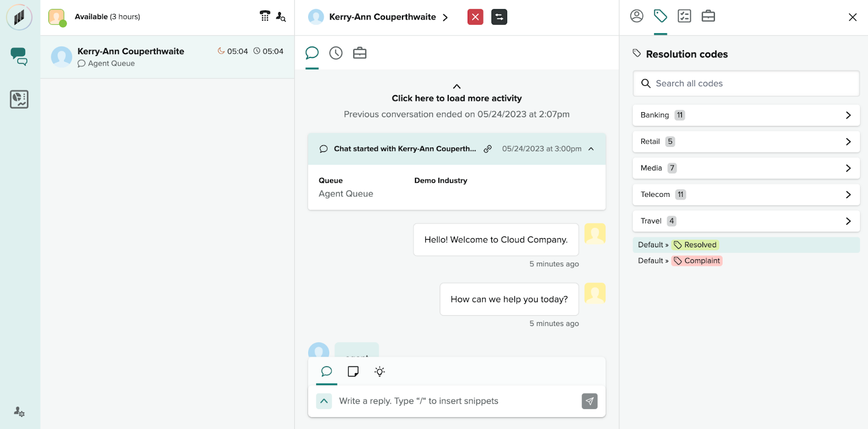This screenshot has height=429, width=868.
Task: Select the Complaint resolution code
Action: click(697, 261)
